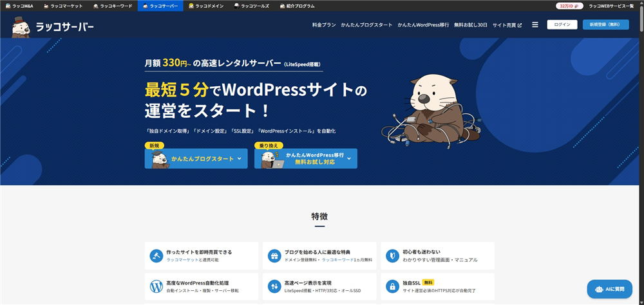Open サイト売買 nav link

pos(507,25)
